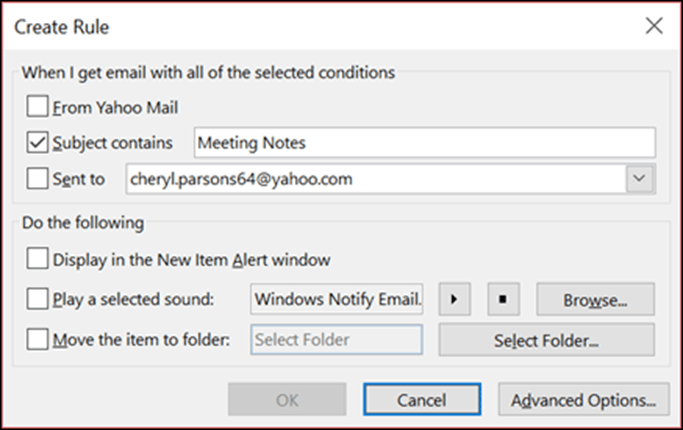Enable the From Yahoo Mail condition
Screen dimensions: 683x430
37,107
